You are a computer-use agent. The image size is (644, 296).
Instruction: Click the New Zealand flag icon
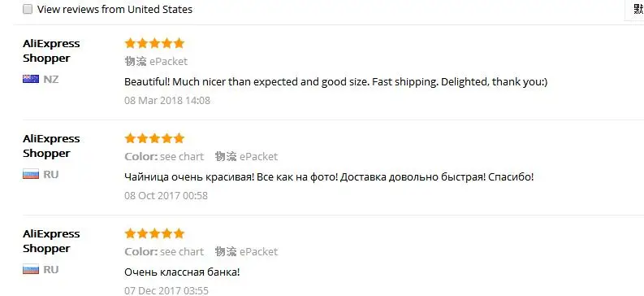click(31, 79)
